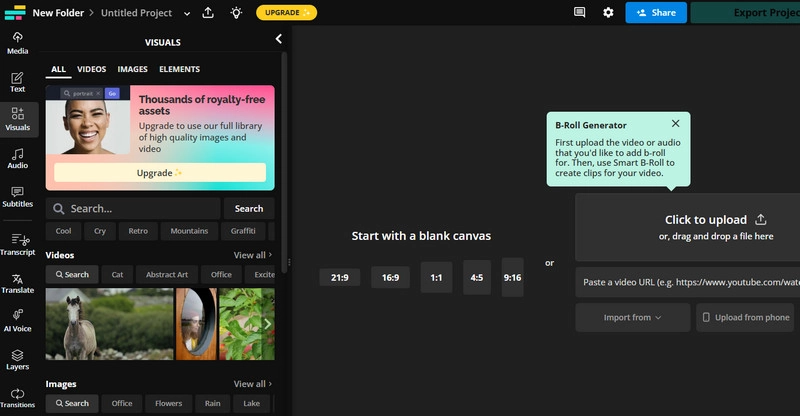
Task: Close the B-Roll Generator tooltip
Action: (x=676, y=124)
